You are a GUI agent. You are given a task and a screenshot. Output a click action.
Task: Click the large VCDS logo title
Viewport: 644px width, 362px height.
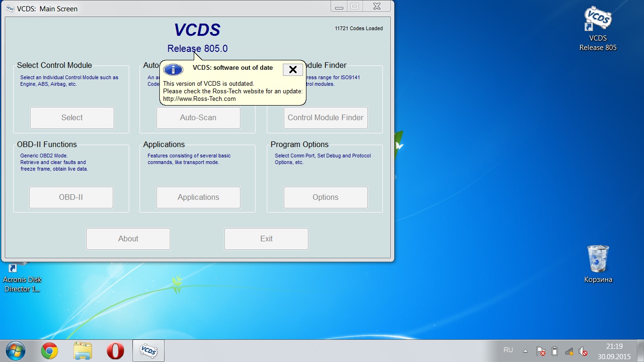tap(197, 30)
